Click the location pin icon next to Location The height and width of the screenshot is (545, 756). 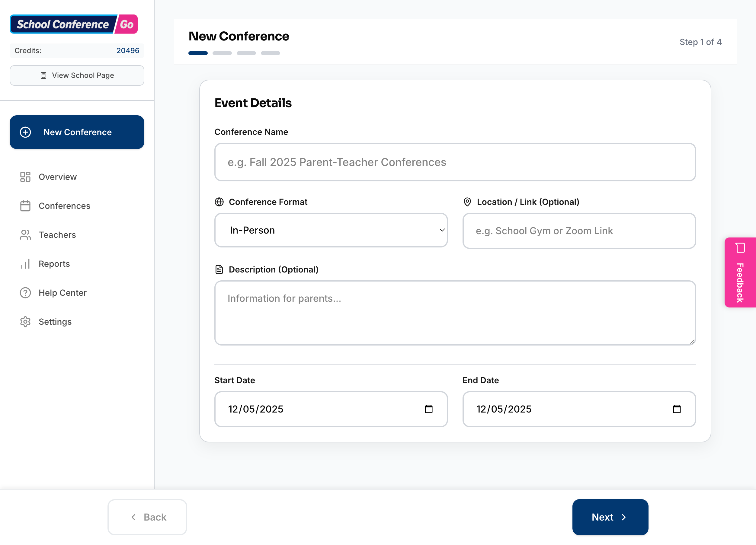pos(467,202)
